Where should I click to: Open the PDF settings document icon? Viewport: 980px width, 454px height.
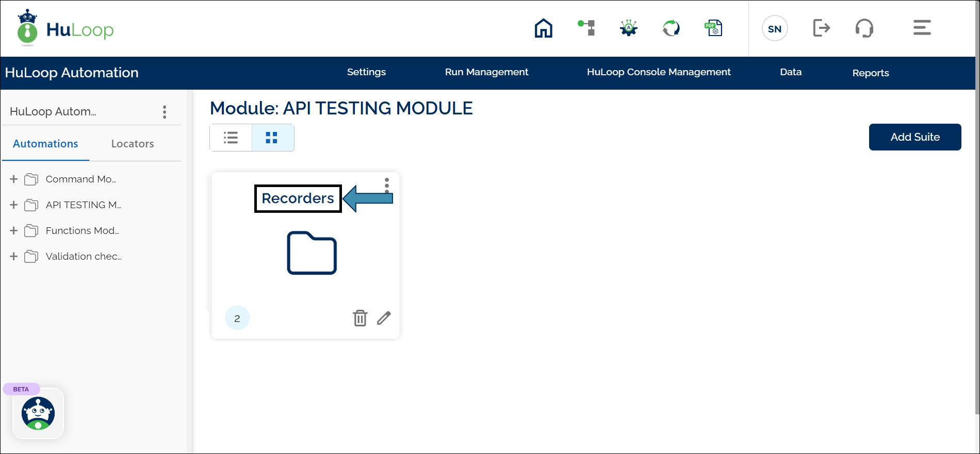click(x=713, y=28)
